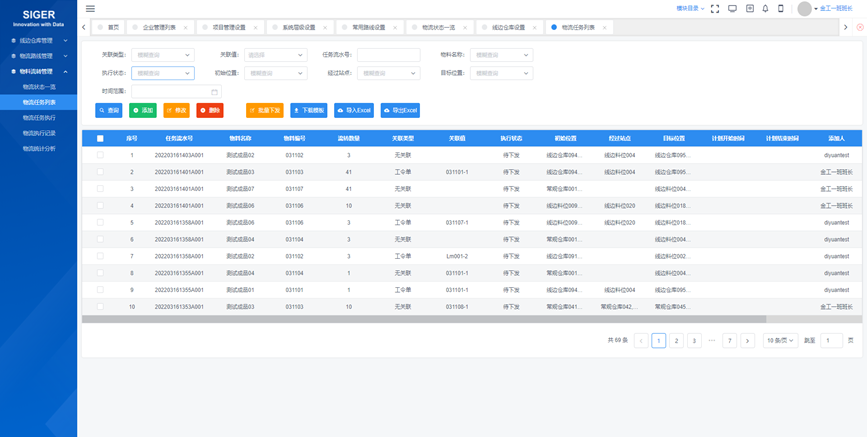Click the user avatar circle

[x=805, y=9]
